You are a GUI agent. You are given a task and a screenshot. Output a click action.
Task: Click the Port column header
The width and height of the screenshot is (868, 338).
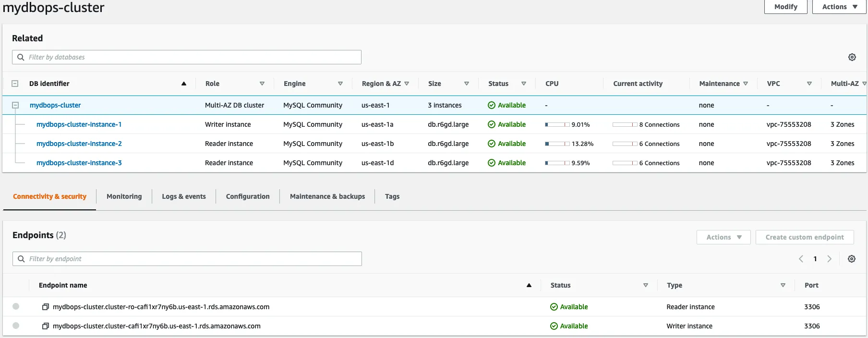click(811, 285)
